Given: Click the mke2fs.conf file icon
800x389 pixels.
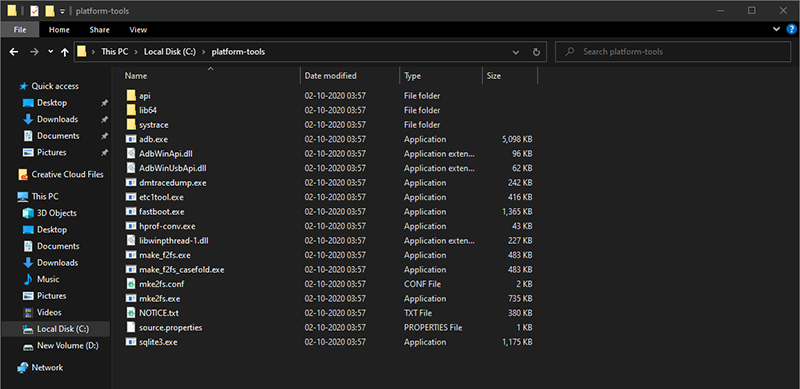Looking at the screenshot, I should tap(131, 284).
